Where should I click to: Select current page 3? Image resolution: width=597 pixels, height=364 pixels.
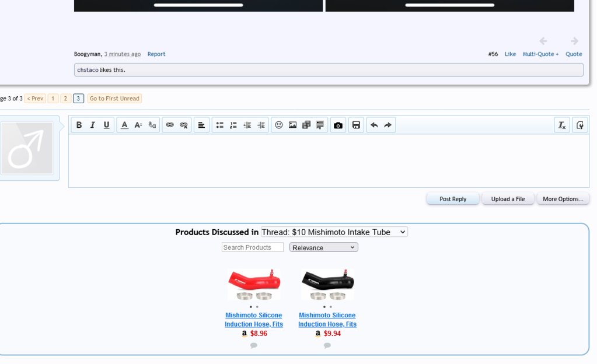78,98
